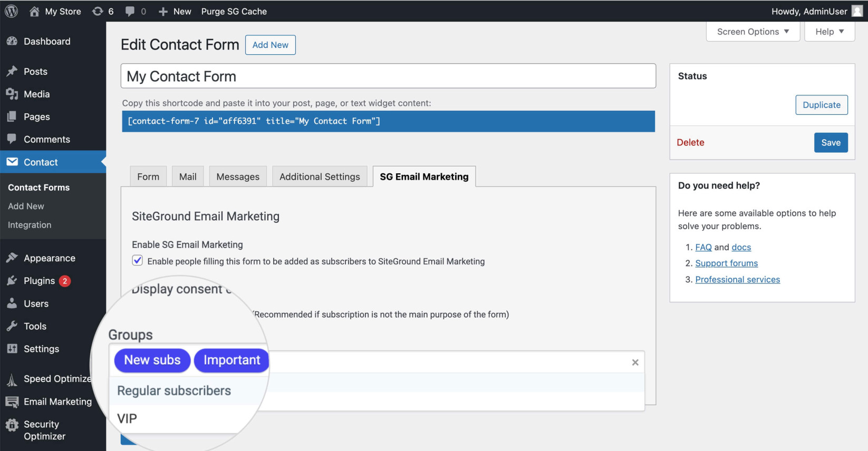Click the Delete link
This screenshot has height=451, width=868.
coord(690,142)
